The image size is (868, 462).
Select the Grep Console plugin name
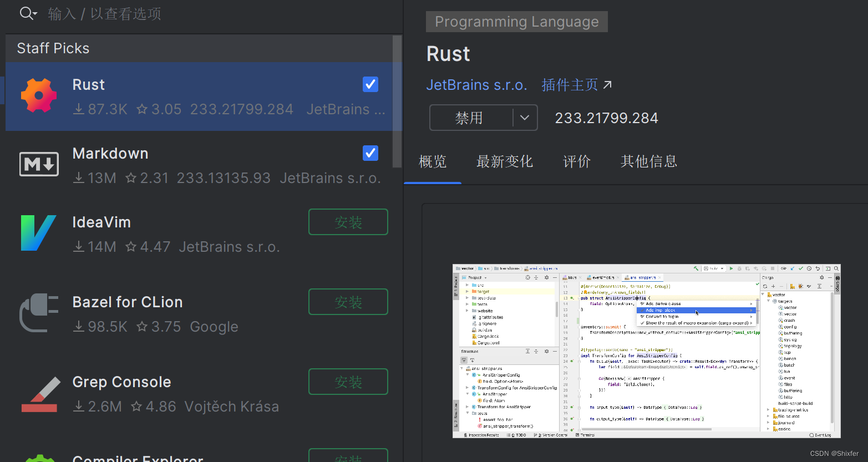tap(122, 382)
